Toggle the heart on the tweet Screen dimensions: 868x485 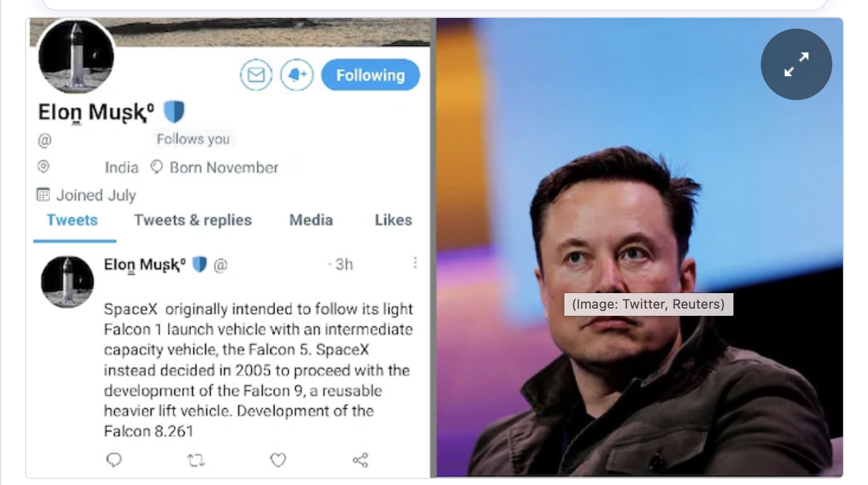277,459
